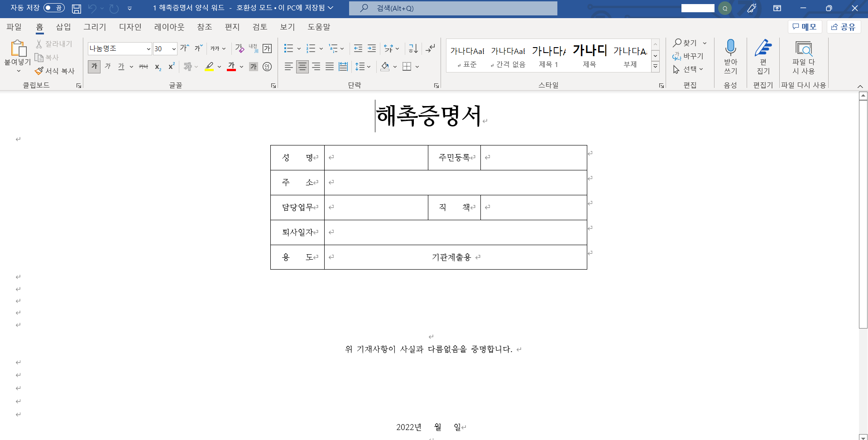868x440 pixels.
Task: Click the phonetic guide (내천) icon
Action: point(253,48)
